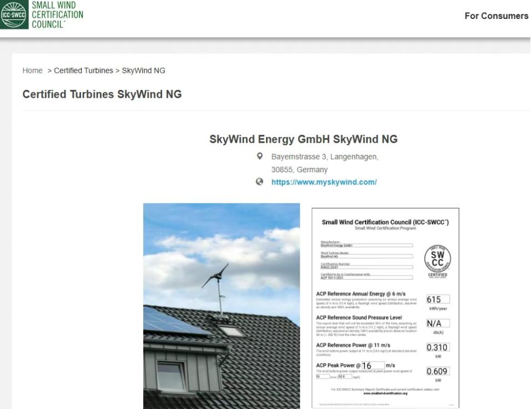Click the location pin icon by address
Viewport: 532px width, 409px height.
(259, 157)
